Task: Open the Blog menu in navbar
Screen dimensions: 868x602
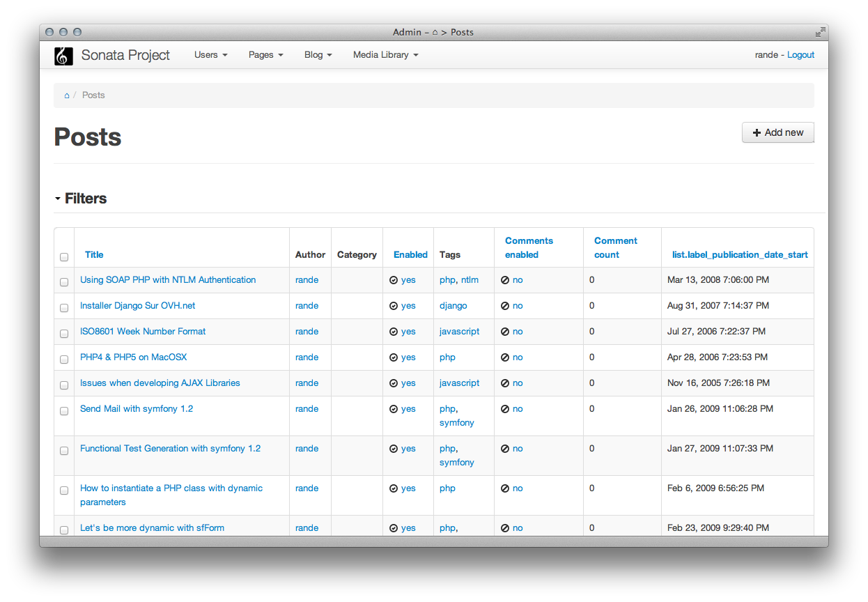Action: [318, 55]
